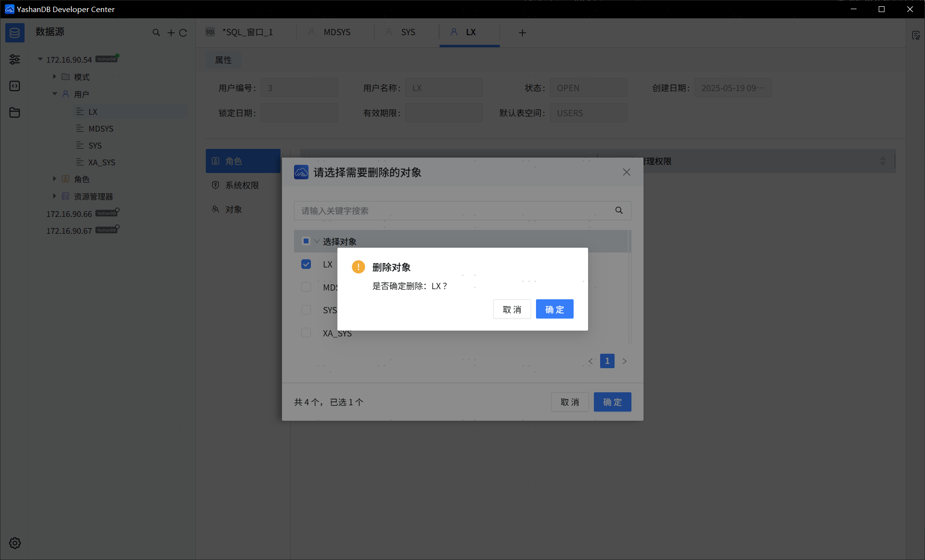This screenshot has width=925, height=560.
Task: Expand the 角色 node in the tree
Action: pos(54,179)
